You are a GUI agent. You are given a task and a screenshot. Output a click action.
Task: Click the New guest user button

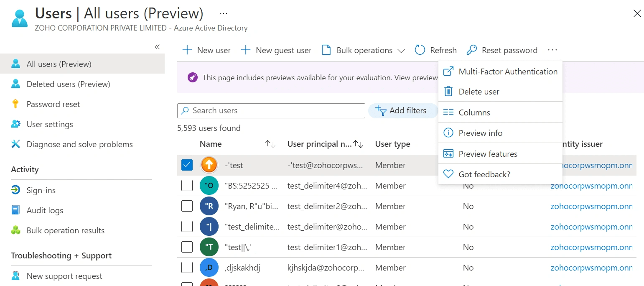point(276,50)
